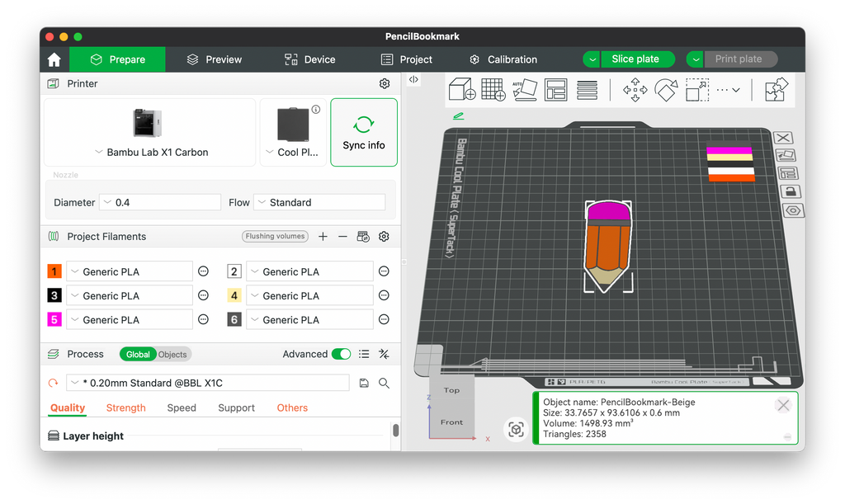Open the Assembly view puzzle icon

(777, 89)
